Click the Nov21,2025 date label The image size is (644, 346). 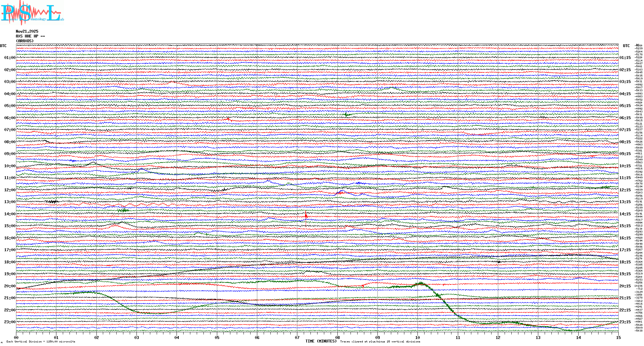click(x=27, y=31)
